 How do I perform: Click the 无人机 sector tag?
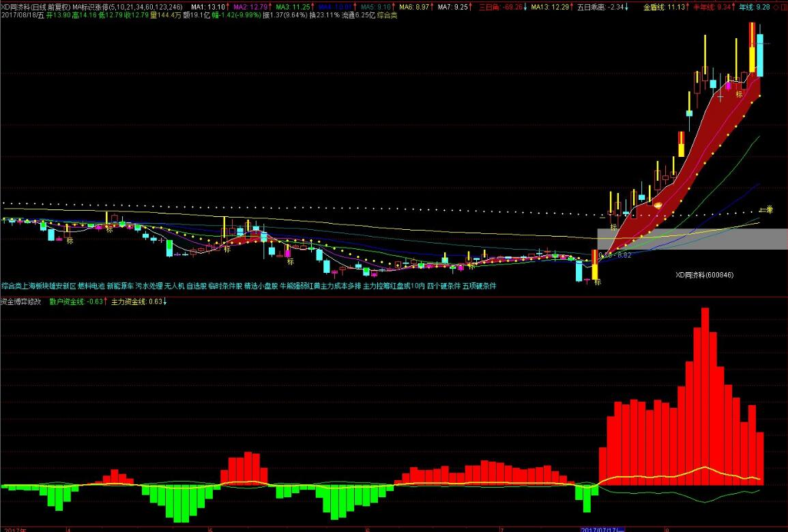175,286
